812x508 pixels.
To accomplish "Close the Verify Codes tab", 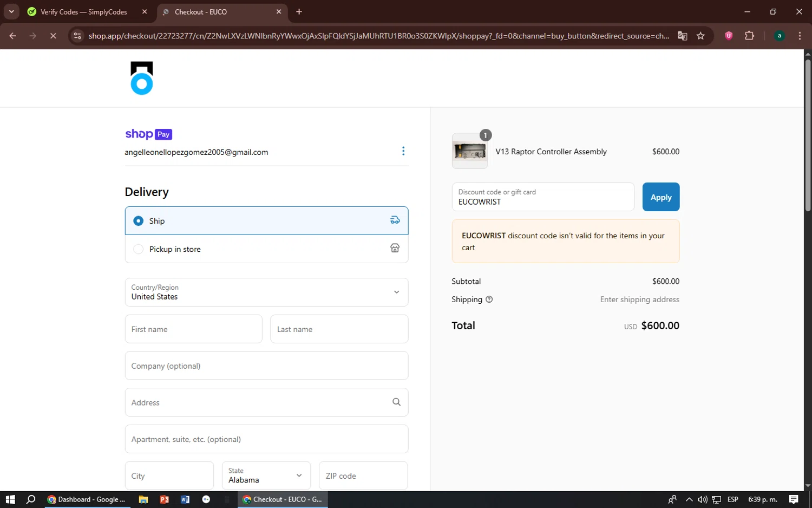I will pos(145,11).
